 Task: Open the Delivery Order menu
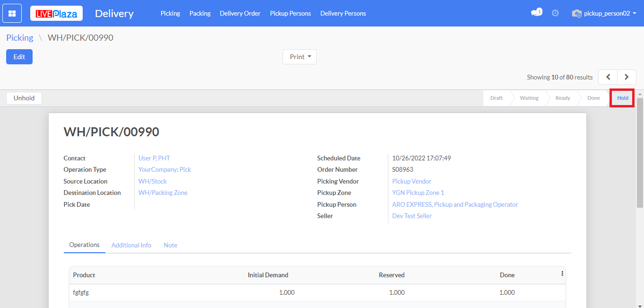[240, 13]
